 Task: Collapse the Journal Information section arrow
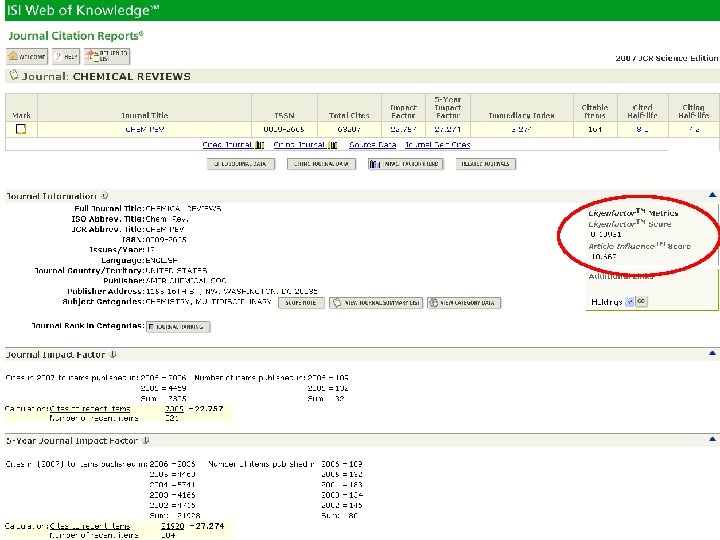[712, 195]
